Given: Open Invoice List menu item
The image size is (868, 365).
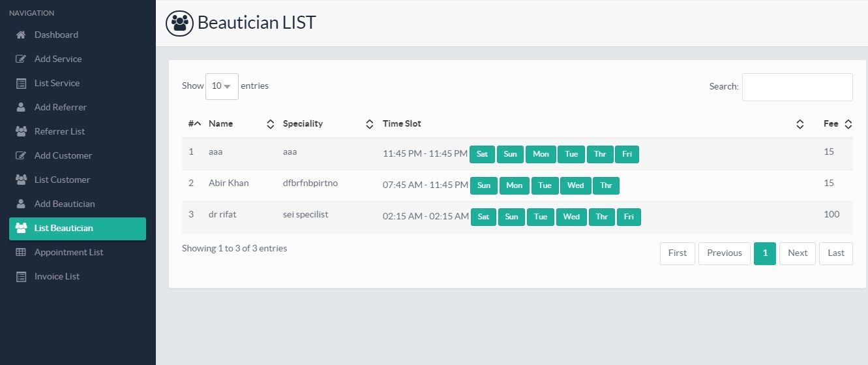Looking at the screenshot, I should (x=57, y=276).
